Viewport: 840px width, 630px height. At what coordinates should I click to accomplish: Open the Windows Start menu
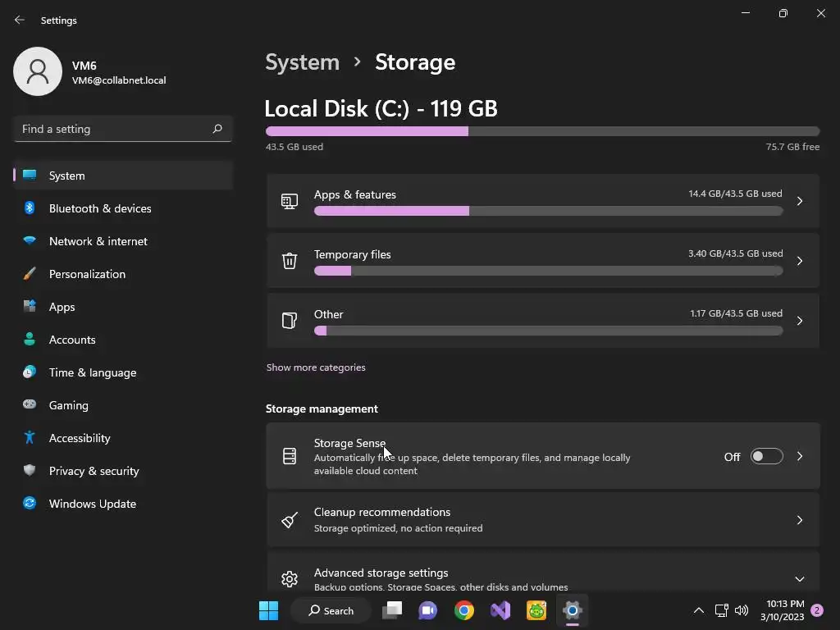tap(268, 610)
